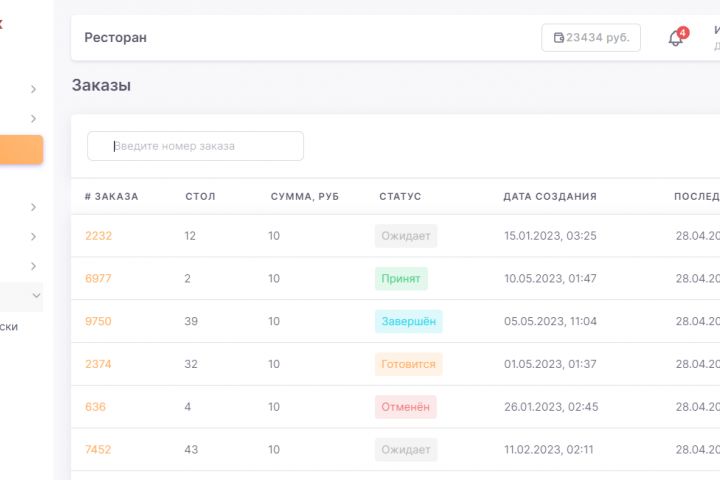
Task: Sort by the ДАТА СОЗДАНИЯ column header
Action: tap(549, 197)
